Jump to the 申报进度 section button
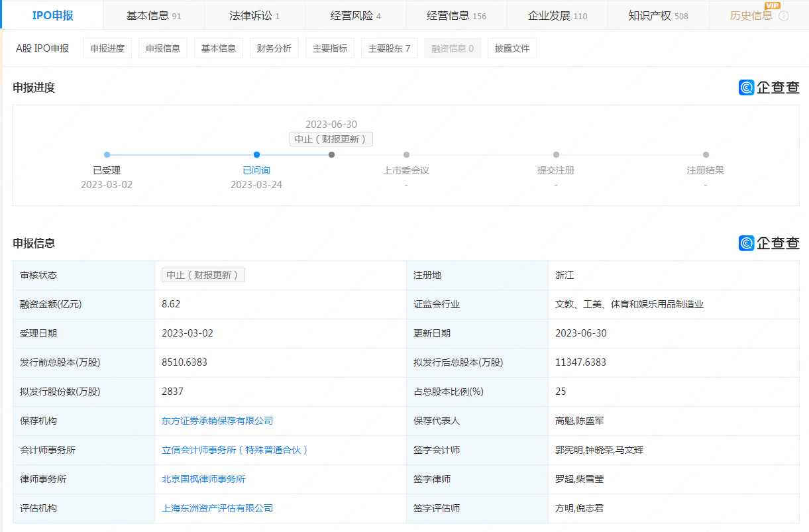Screen dimensions: 809x532 [x=107, y=48]
